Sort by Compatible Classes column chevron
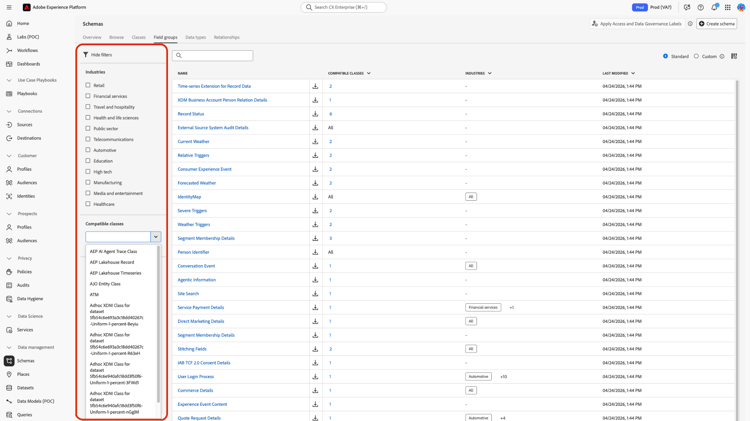 (369, 73)
